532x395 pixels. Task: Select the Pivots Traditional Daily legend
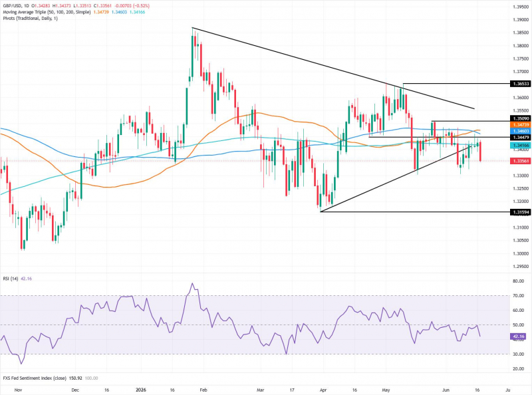[30, 19]
